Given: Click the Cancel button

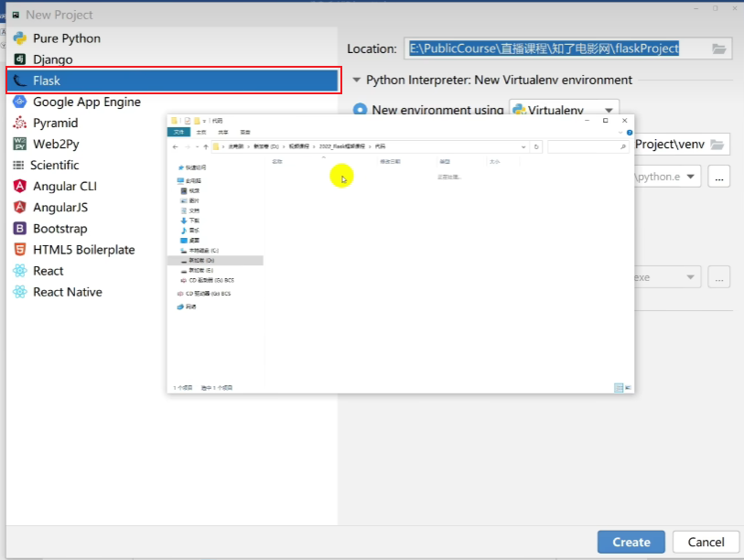Looking at the screenshot, I should point(706,542).
